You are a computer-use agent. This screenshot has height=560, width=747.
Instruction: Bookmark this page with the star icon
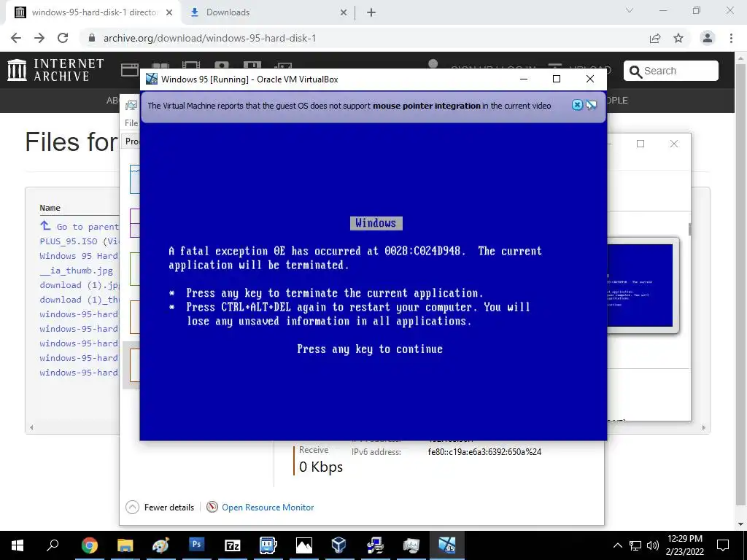(x=678, y=38)
